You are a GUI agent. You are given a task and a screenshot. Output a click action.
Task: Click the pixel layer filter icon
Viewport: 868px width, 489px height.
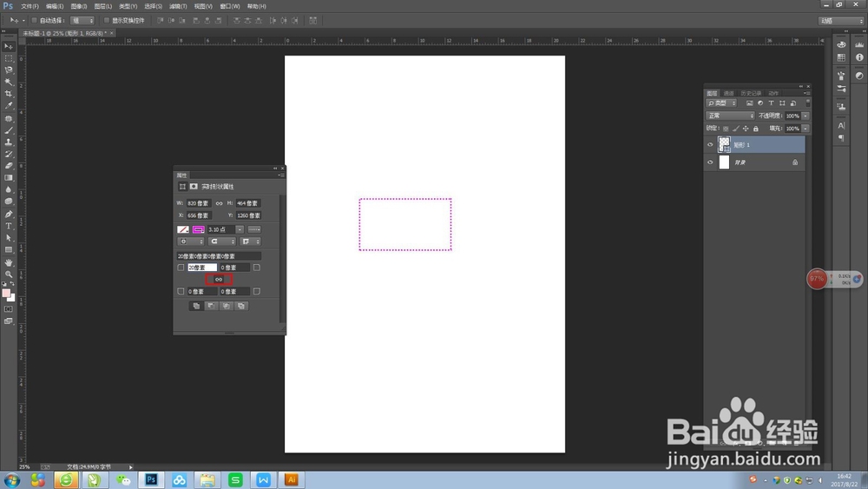coord(750,103)
